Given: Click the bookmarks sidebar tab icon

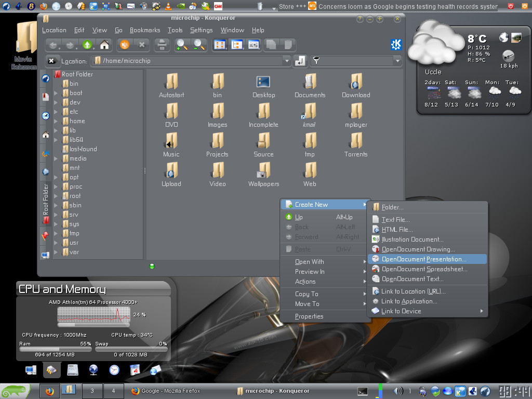Looking at the screenshot, I should [x=46, y=97].
